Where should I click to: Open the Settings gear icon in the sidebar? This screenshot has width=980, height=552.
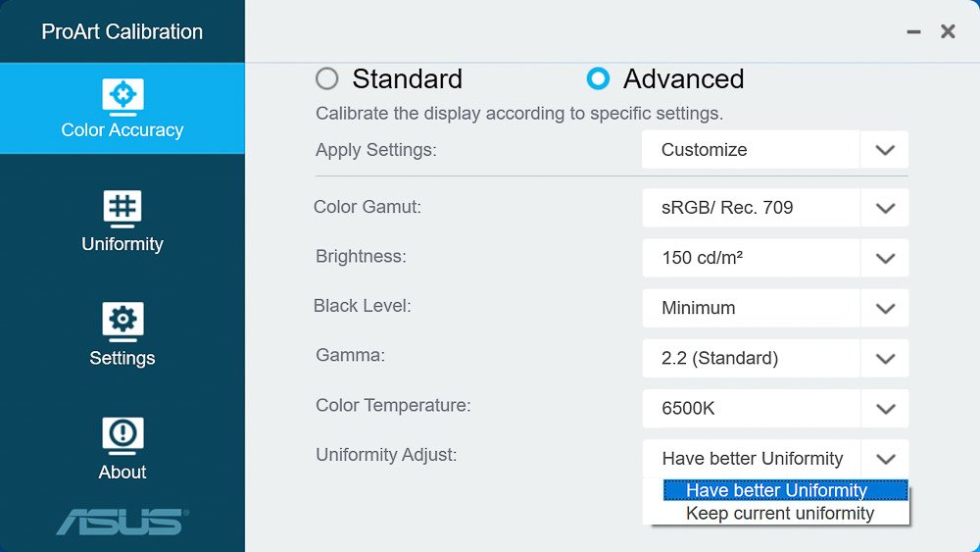click(122, 322)
